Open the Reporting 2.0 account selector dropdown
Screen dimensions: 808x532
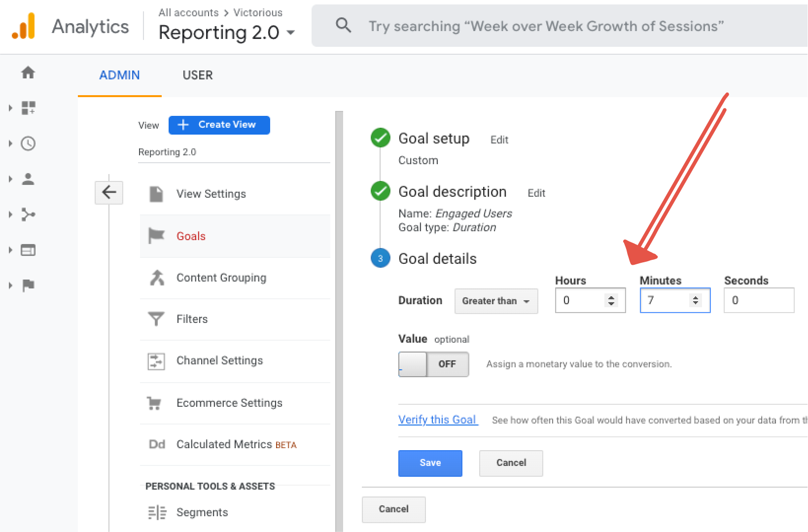coord(227,33)
